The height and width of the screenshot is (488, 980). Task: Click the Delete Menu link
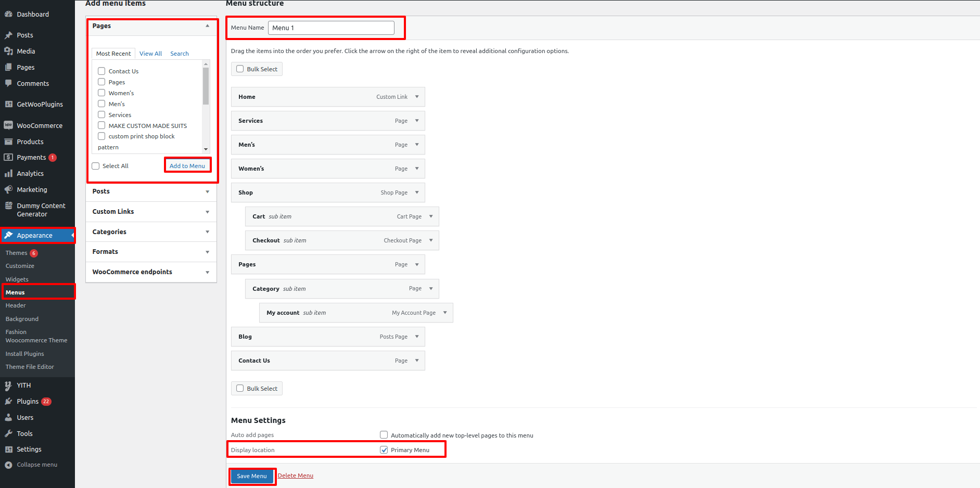[296, 476]
